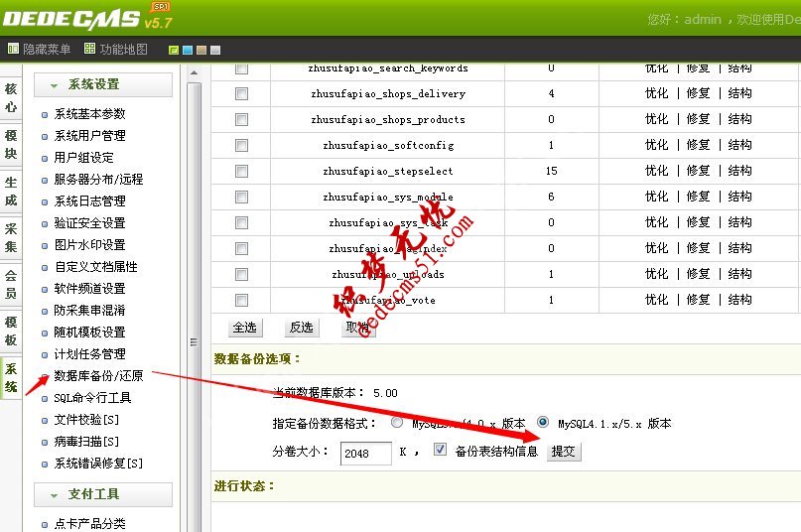Check the zhusufapiao_uploads table checkbox
801x532 pixels.
[x=241, y=274]
